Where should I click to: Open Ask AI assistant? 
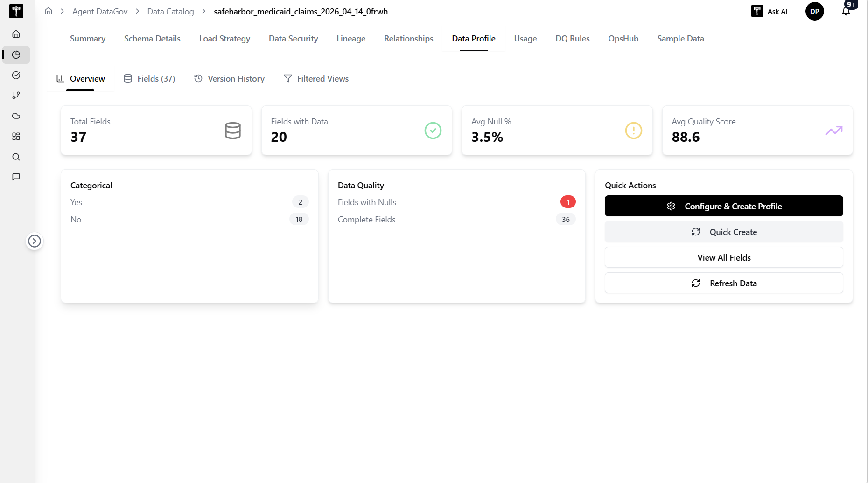[770, 11]
